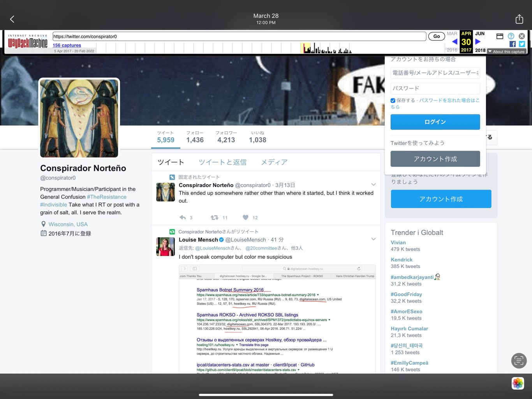532x399 pixels.
Task: Share capture on Facebook icon
Action: click(x=513, y=44)
